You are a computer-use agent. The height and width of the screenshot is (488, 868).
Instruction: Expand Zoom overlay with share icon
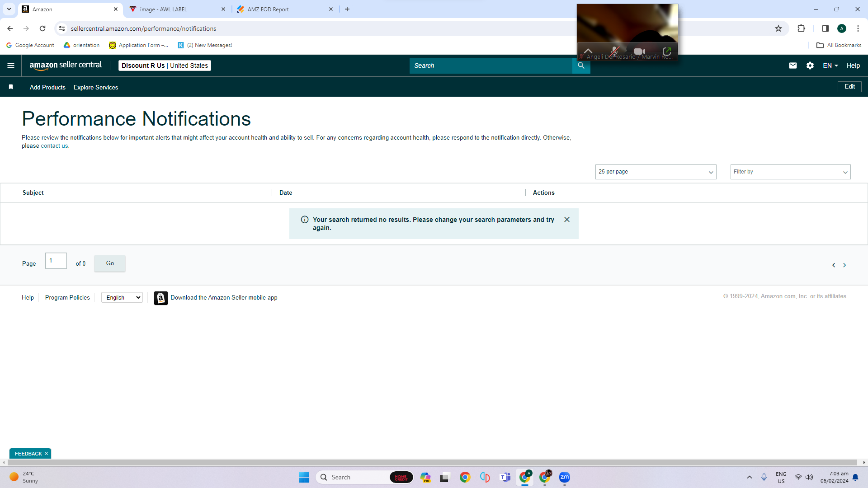(x=667, y=51)
